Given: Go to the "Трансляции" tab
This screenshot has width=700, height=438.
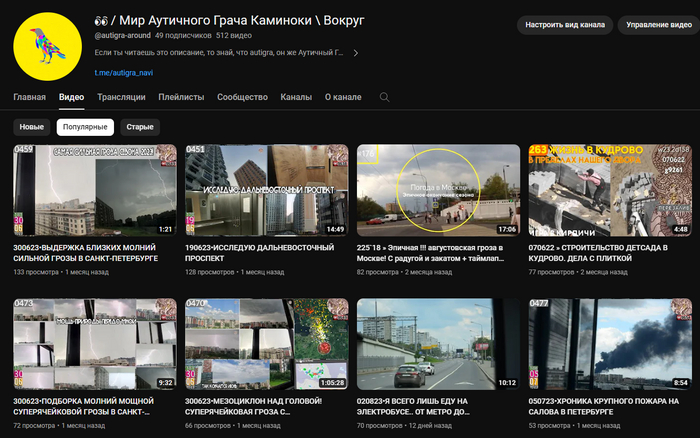Looking at the screenshot, I should (121, 97).
